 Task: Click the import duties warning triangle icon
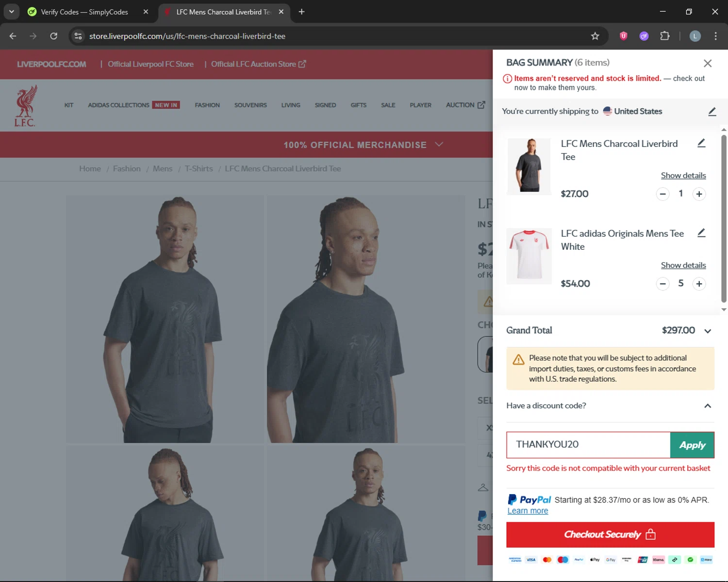pos(518,359)
